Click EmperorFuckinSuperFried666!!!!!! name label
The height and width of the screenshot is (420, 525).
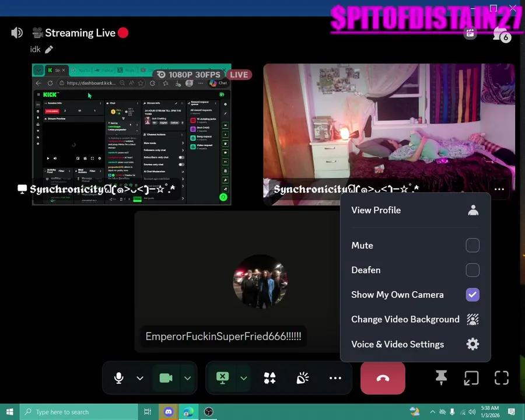[x=223, y=336]
